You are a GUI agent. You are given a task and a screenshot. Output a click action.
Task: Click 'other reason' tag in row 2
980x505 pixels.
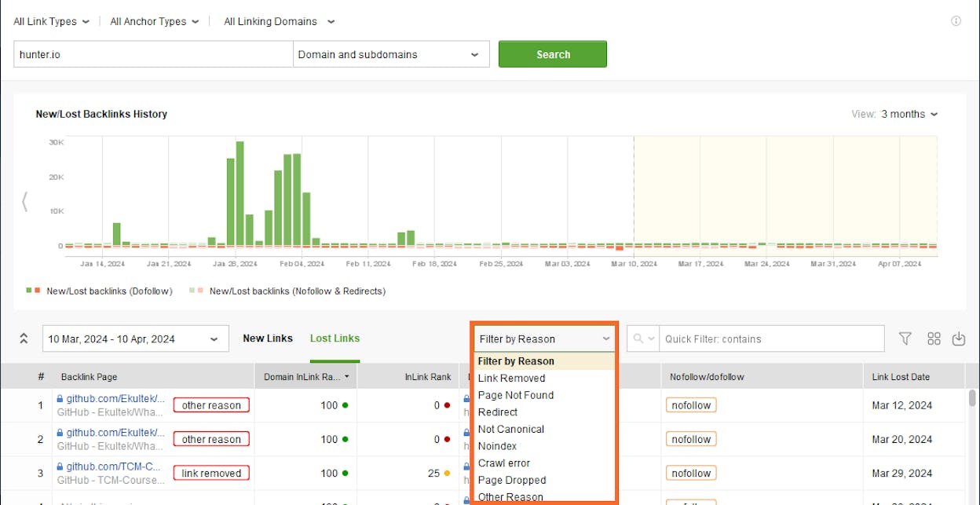pos(211,439)
